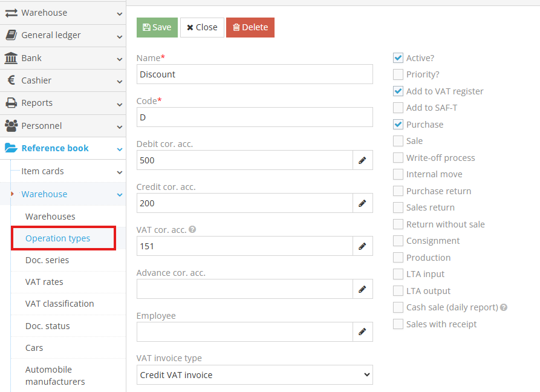540x392 pixels.
Task: Go to Doc. series menu item
Action: point(47,260)
